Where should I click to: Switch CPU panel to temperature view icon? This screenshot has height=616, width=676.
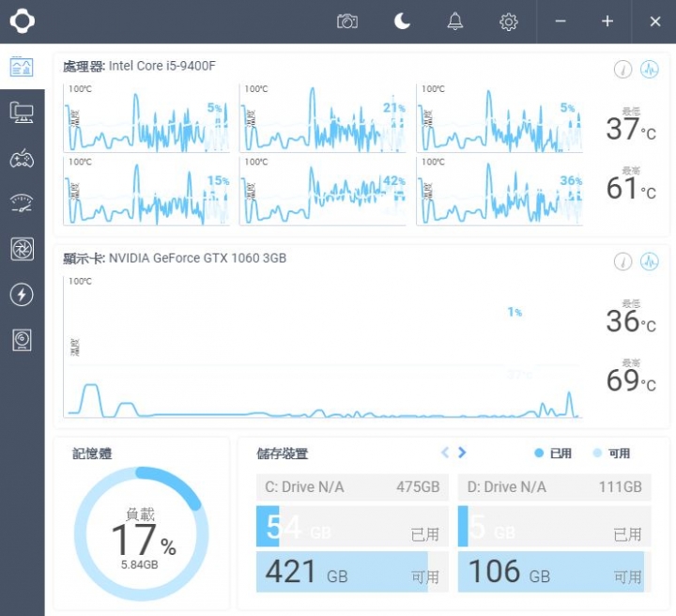pyautogui.click(x=622, y=69)
